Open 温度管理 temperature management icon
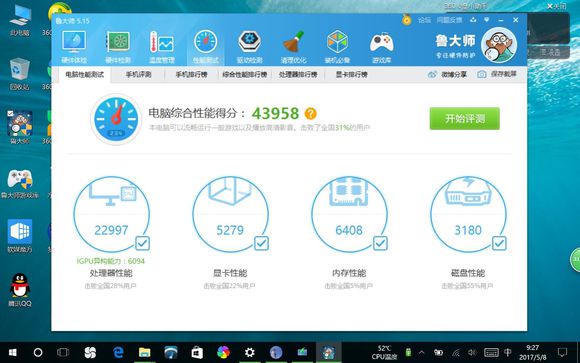 pyautogui.click(x=162, y=46)
